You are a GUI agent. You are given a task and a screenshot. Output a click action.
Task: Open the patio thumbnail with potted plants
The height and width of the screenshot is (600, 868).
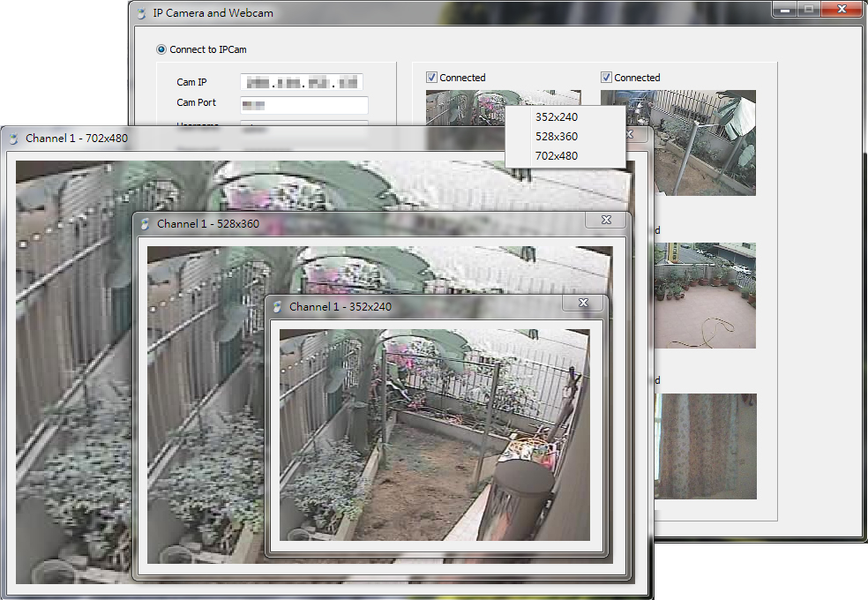(705, 295)
